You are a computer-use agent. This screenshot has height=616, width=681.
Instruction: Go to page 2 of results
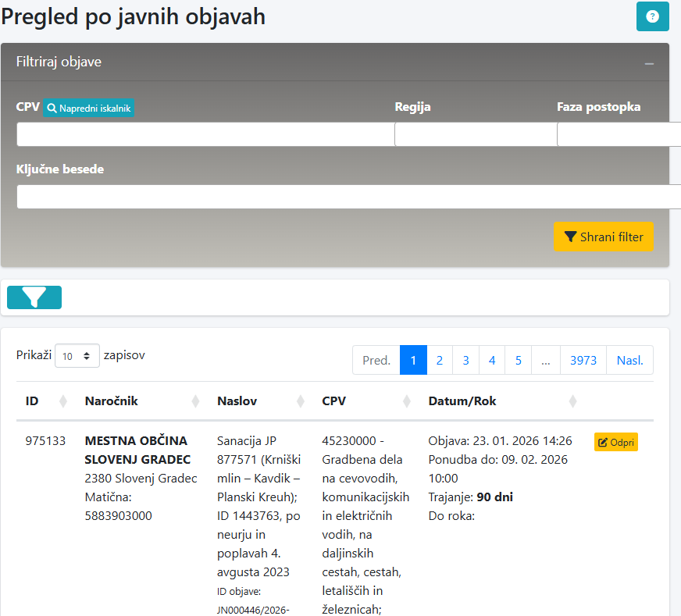(x=440, y=361)
